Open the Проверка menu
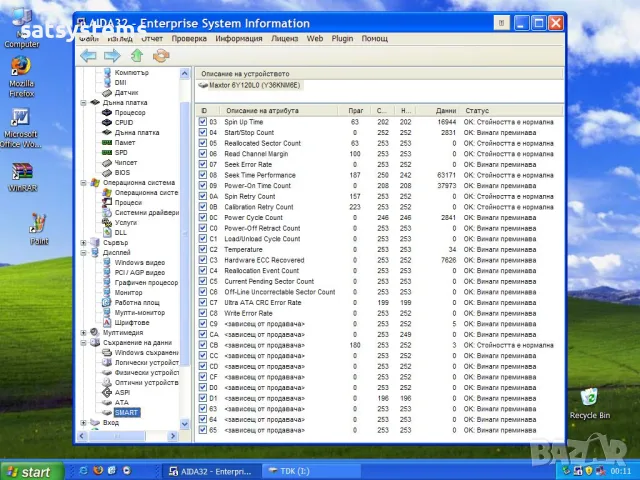The width and height of the screenshot is (640, 480). click(x=189, y=39)
